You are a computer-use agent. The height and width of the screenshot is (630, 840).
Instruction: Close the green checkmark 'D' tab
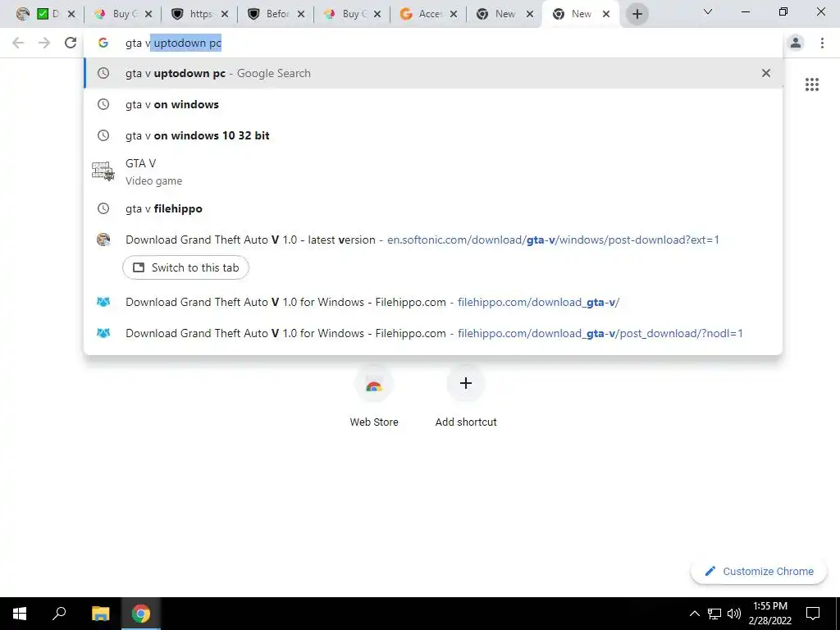(x=71, y=15)
